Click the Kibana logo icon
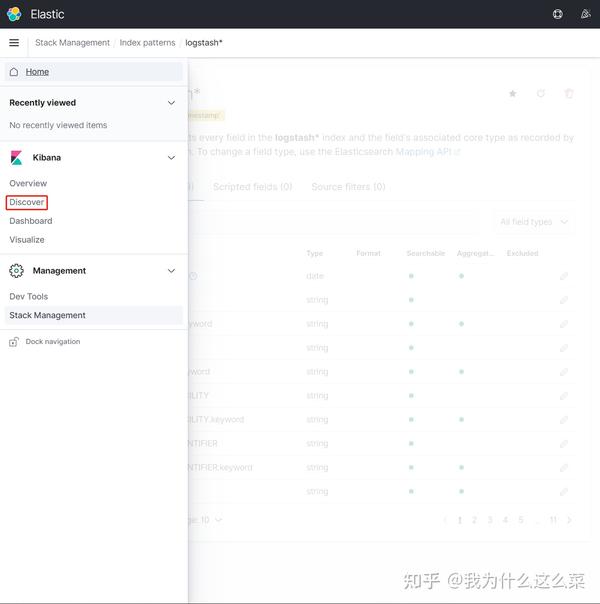The image size is (600, 604). [x=16, y=158]
